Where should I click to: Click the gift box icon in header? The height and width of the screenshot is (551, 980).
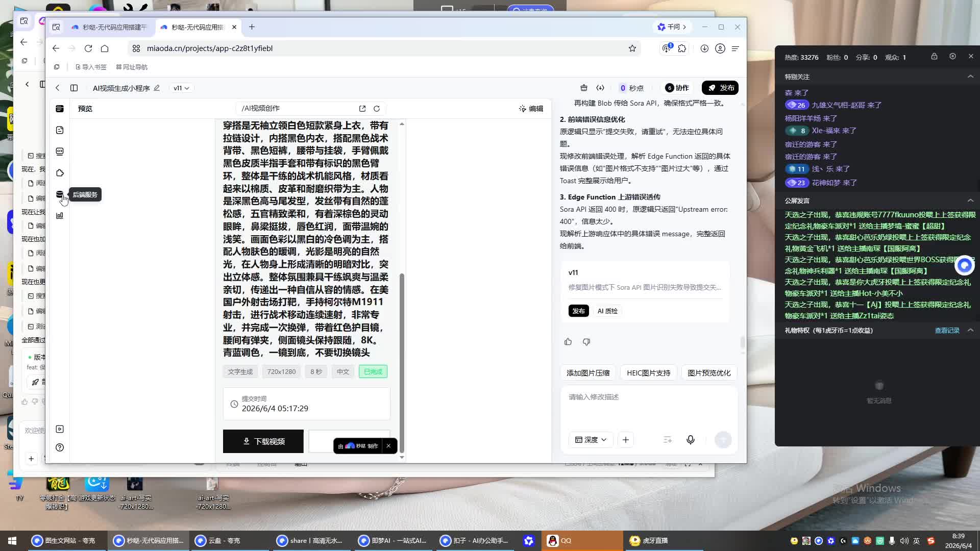click(x=584, y=88)
